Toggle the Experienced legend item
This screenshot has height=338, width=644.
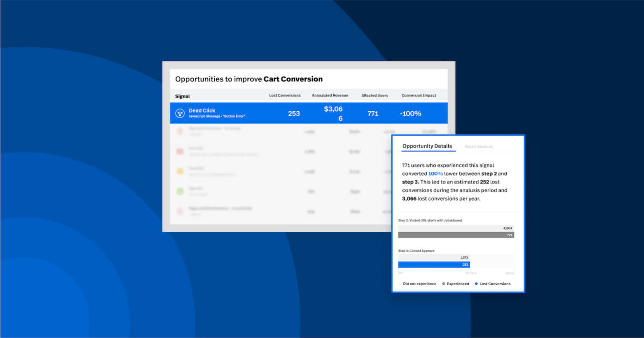tap(456, 284)
